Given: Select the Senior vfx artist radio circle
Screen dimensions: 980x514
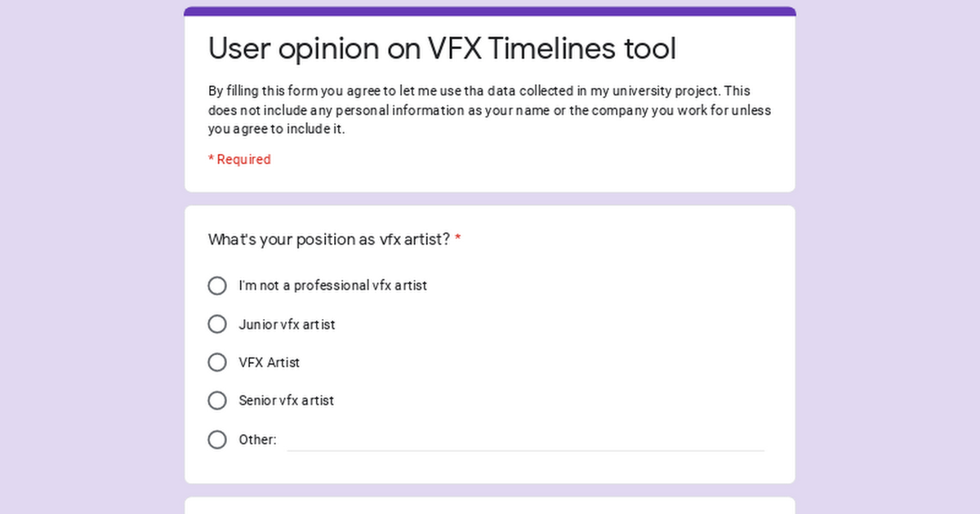Looking at the screenshot, I should [x=217, y=401].
